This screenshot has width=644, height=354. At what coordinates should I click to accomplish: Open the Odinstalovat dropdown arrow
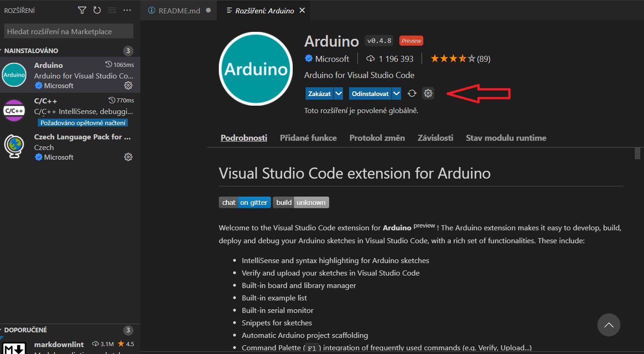pyautogui.click(x=397, y=93)
